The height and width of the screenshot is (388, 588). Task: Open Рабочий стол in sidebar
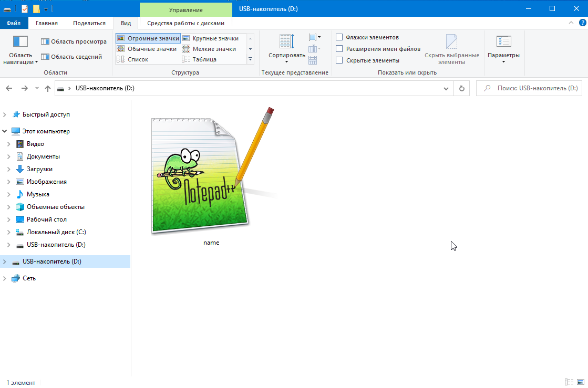pos(46,219)
